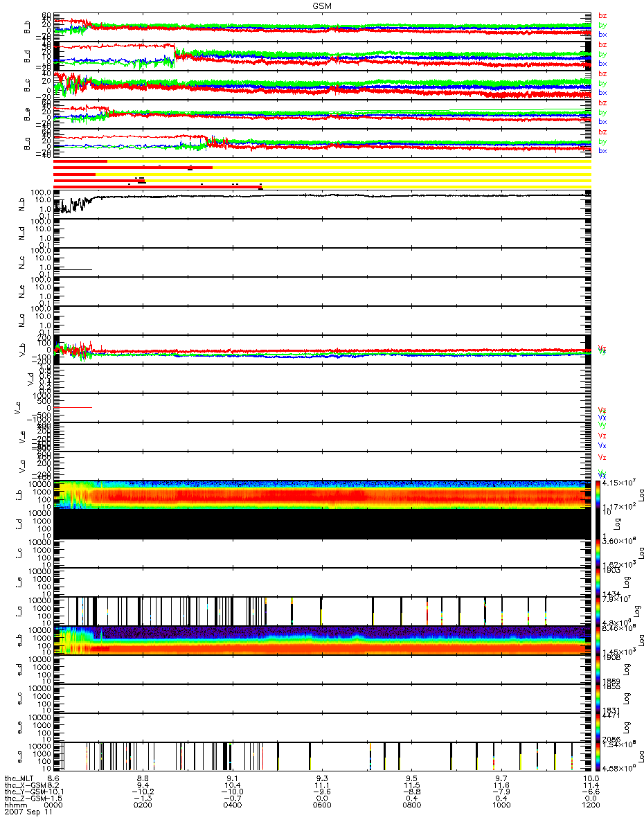This screenshot has height=831, width=644.
Task: Click the Vz legend label of panel V_a
Action: (x=602, y=458)
